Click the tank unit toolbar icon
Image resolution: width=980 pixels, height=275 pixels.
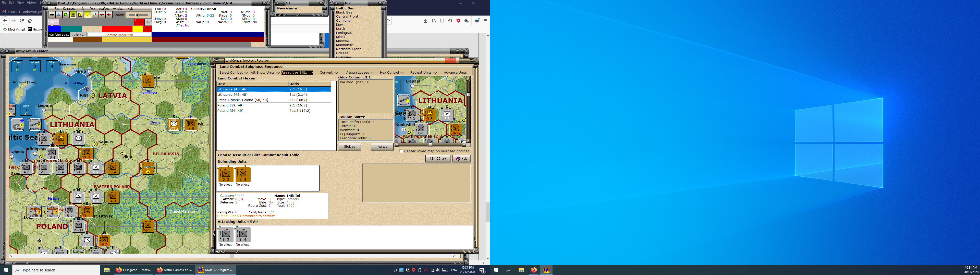tap(52, 15)
